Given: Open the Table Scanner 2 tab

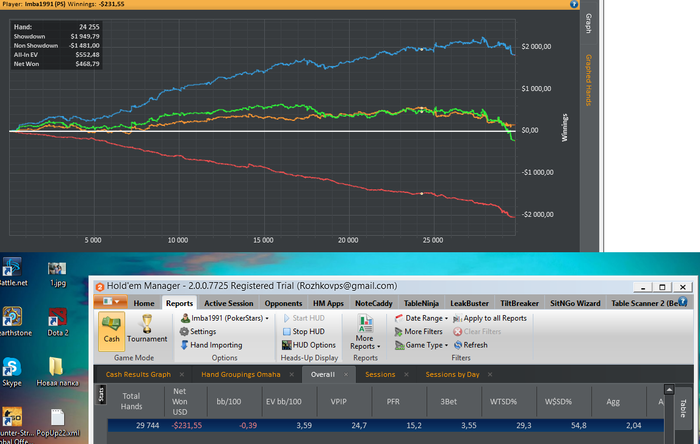Looking at the screenshot, I should (646, 303).
